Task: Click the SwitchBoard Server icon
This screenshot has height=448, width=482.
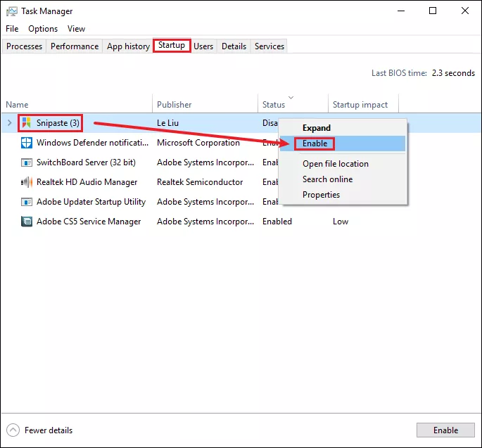Action: [x=27, y=162]
